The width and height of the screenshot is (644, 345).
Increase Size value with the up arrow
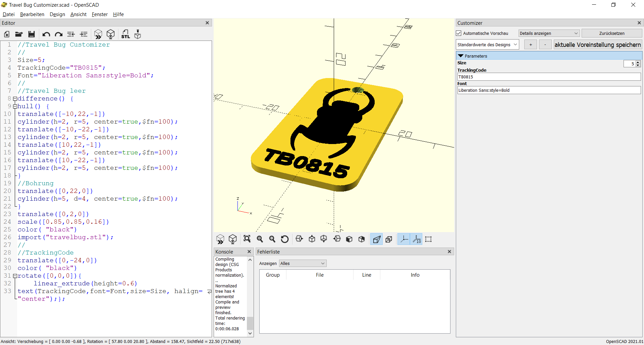[x=638, y=62]
